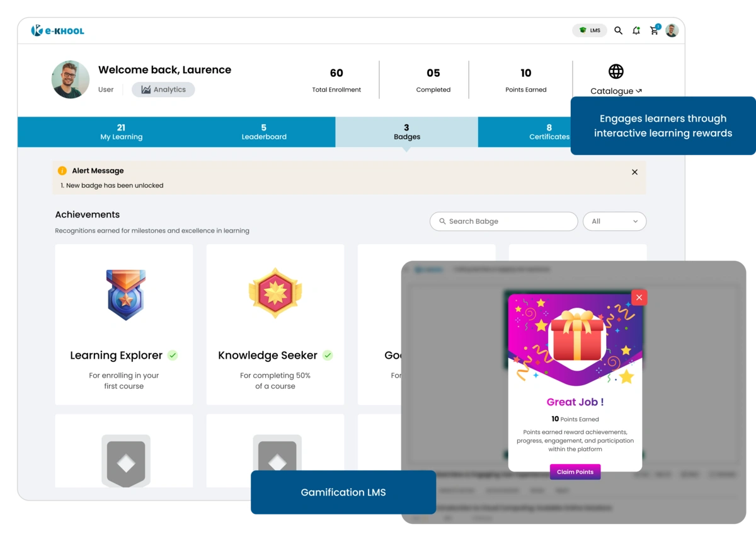Open the Leaderboard tab
This screenshot has height=534, width=756.
[x=263, y=132]
